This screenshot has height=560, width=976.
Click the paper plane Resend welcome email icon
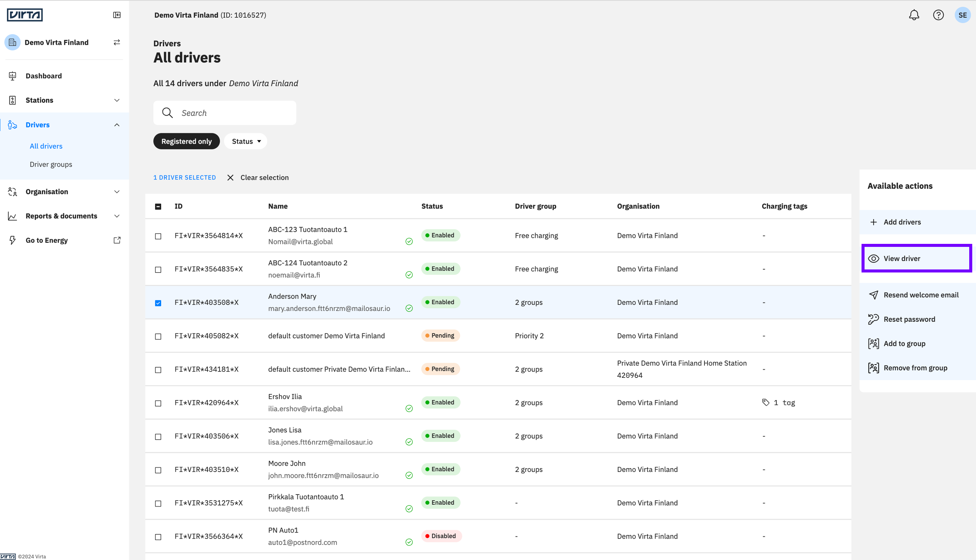point(873,295)
